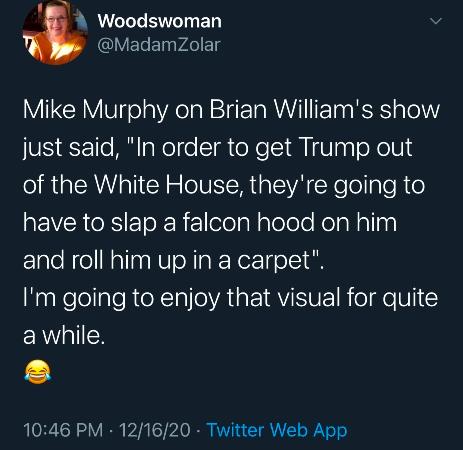Screen dimensions: 463x450
Task: Open Woodswoman's profile picture
Action: (55, 32)
